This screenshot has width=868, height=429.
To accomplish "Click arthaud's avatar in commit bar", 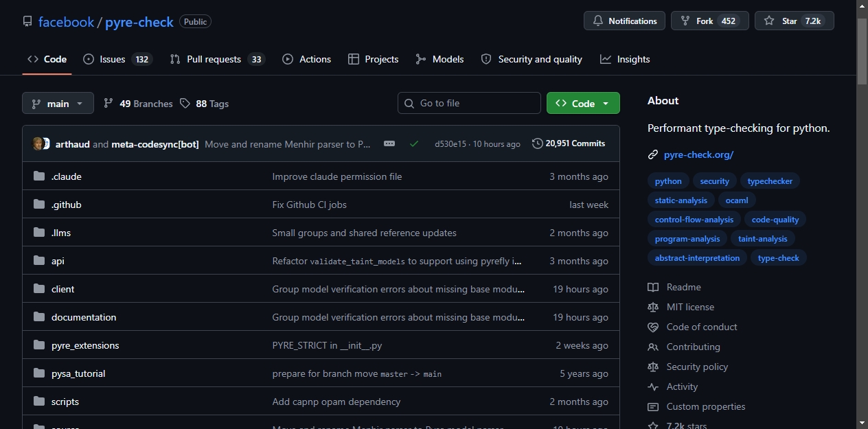I will click(x=38, y=143).
